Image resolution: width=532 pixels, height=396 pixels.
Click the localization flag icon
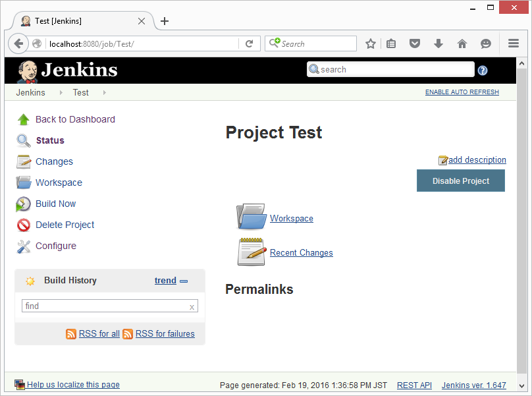[20, 384]
